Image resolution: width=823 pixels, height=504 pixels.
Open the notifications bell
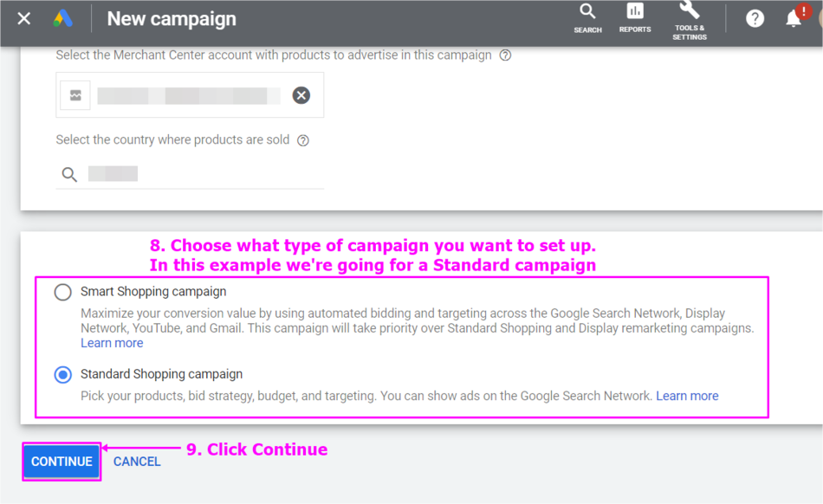(x=794, y=18)
